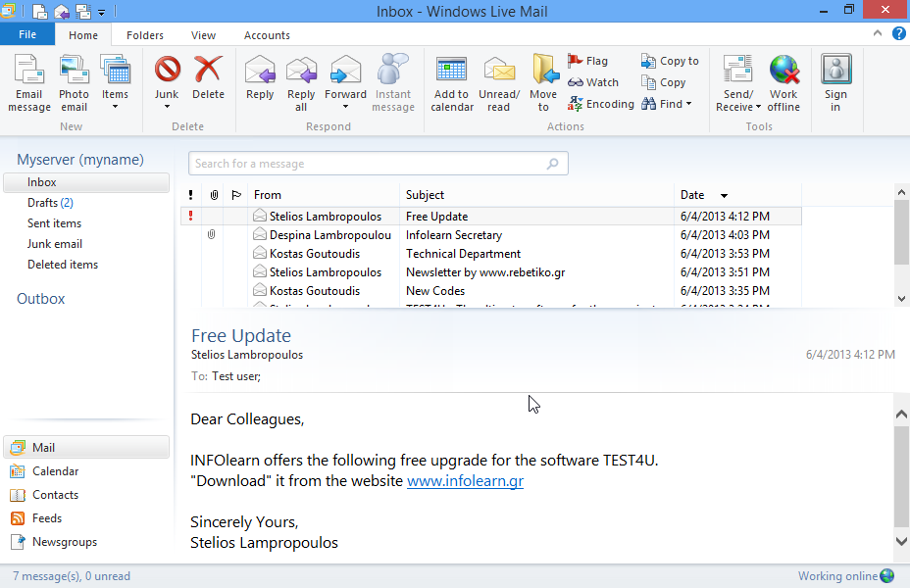Select the New Codes message
Viewport: 910px width, 588px height.
491,290
